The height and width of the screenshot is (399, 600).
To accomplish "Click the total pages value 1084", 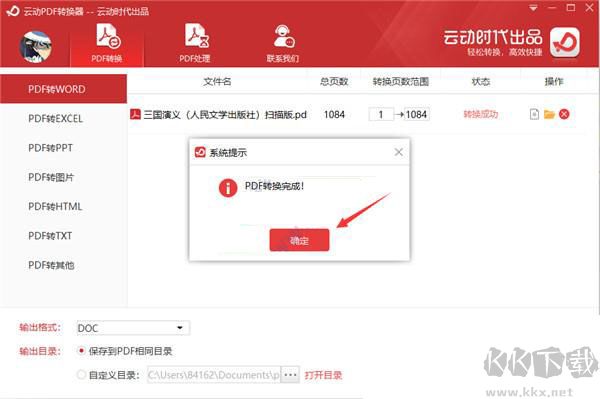I will [334, 114].
